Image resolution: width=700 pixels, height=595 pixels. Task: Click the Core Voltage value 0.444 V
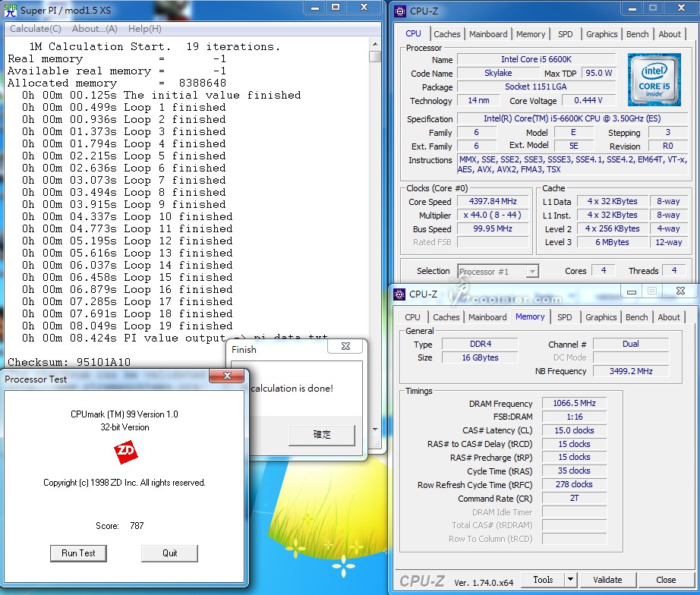pos(588,100)
